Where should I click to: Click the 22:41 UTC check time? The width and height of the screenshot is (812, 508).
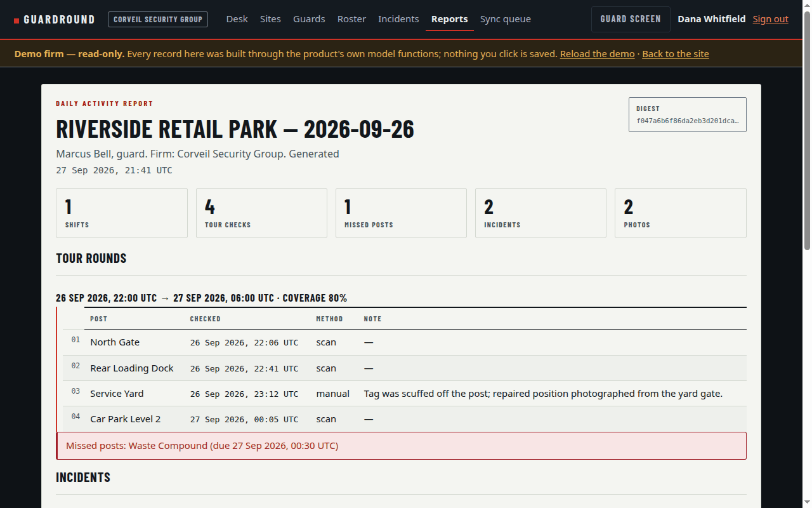click(244, 368)
